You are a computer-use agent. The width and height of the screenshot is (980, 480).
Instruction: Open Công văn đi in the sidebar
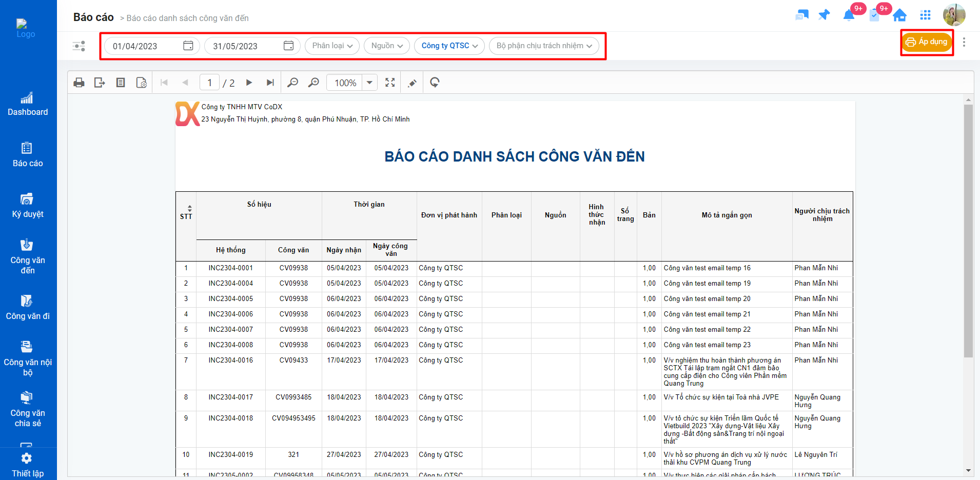pyautogui.click(x=28, y=308)
